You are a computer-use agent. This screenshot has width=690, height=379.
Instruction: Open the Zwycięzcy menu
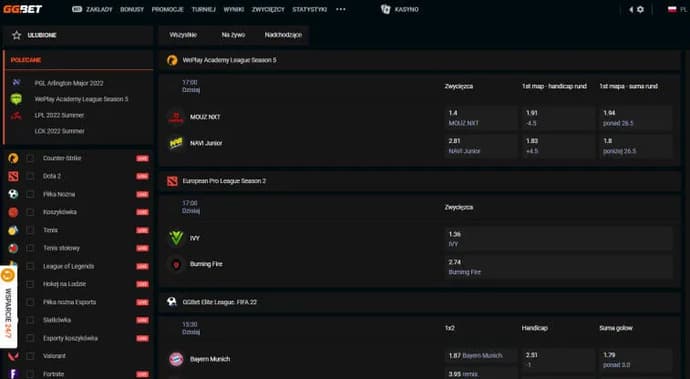pos(268,9)
